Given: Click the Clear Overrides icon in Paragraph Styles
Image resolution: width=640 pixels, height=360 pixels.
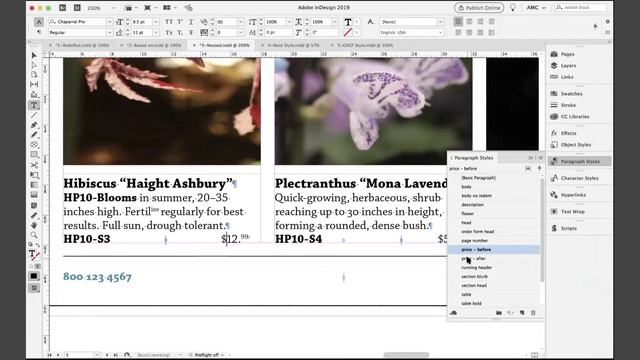Looking at the screenshot, I should (x=510, y=313).
